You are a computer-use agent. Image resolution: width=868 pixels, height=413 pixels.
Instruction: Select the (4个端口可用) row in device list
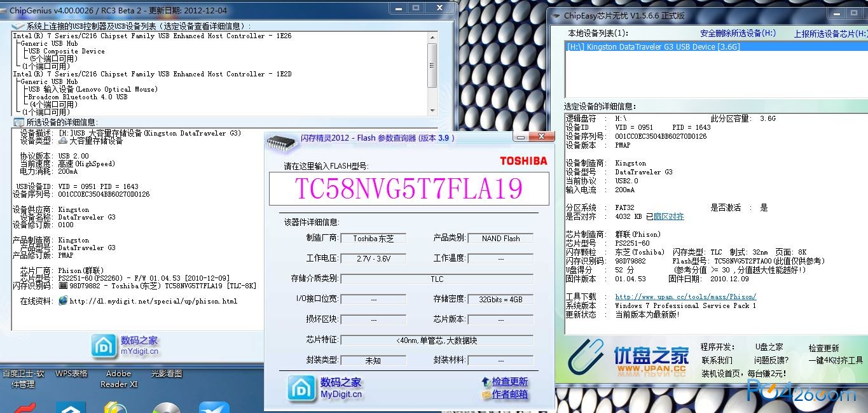[x=53, y=105]
